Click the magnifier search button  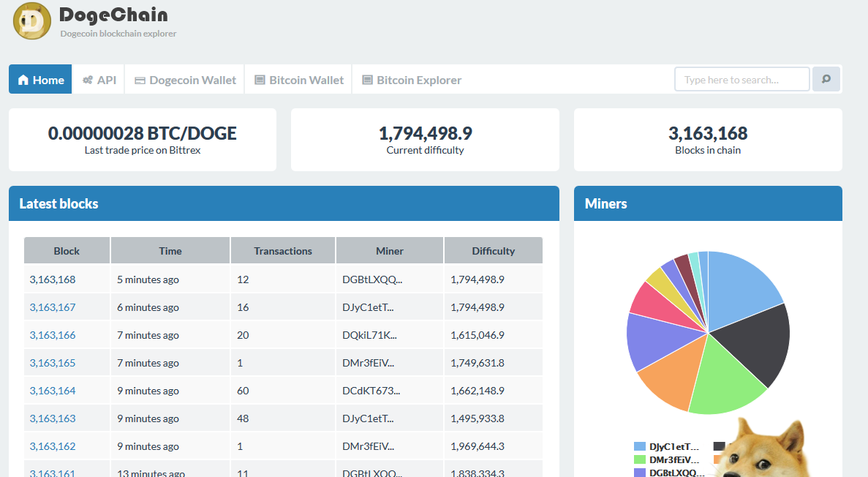click(826, 80)
